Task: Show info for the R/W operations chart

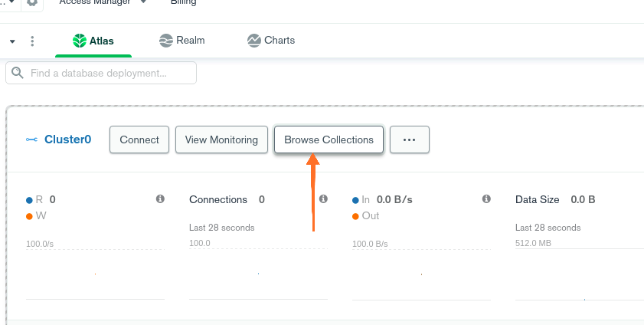Action: (160, 199)
